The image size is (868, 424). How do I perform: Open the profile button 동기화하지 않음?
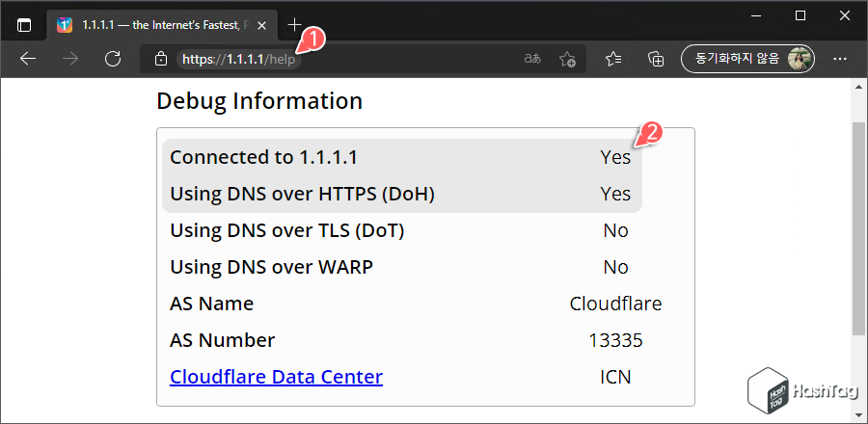point(747,59)
